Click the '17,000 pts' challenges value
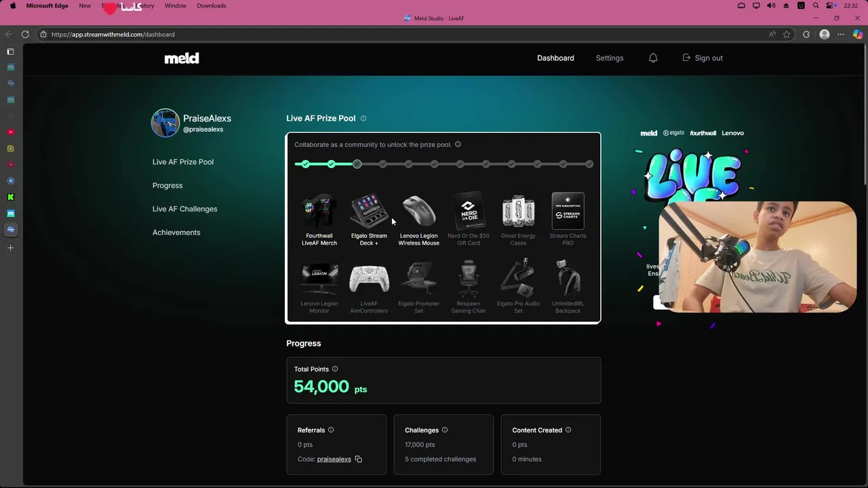This screenshot has width=868, height=488. [x=420, y=445]
